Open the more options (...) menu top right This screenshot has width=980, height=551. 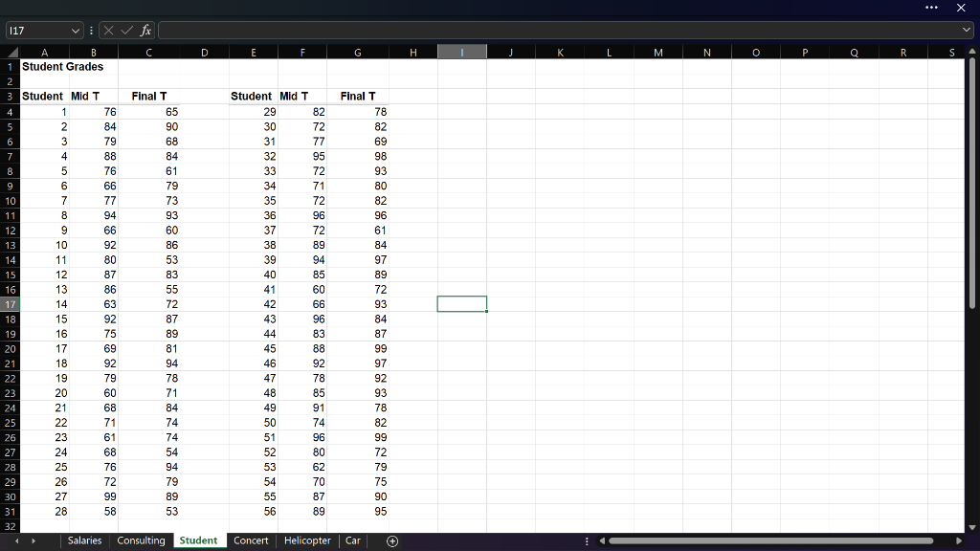coord(931,9)
